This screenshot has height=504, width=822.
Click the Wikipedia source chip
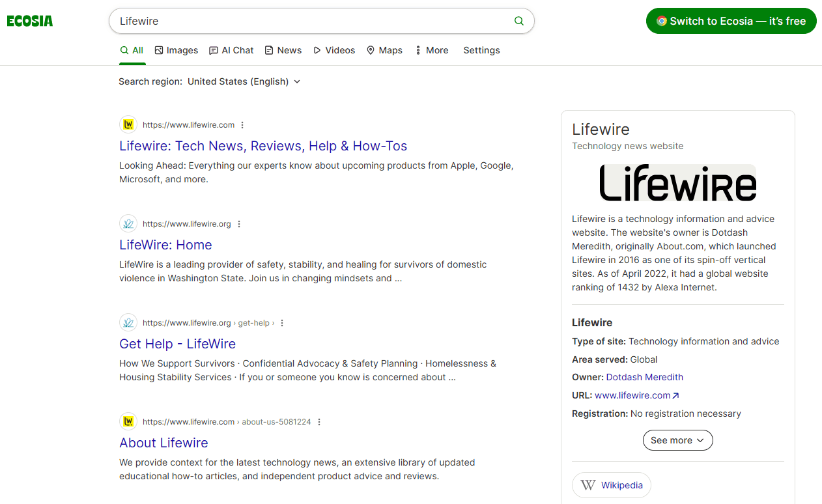[611, 485]
